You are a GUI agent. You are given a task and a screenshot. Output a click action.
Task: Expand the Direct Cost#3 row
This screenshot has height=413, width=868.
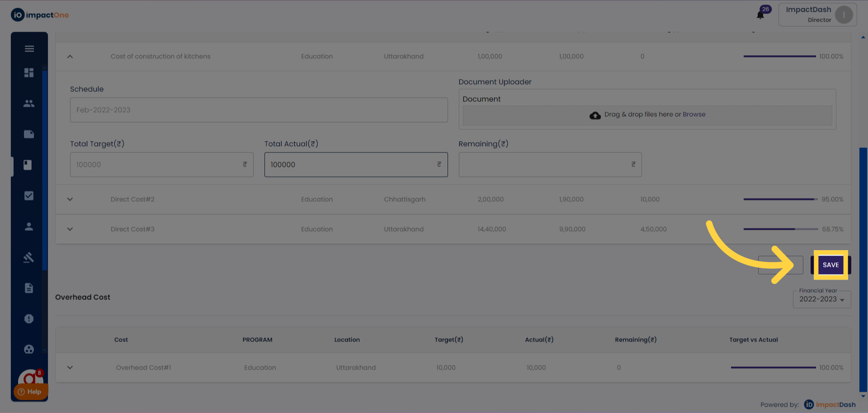point(70,229)
